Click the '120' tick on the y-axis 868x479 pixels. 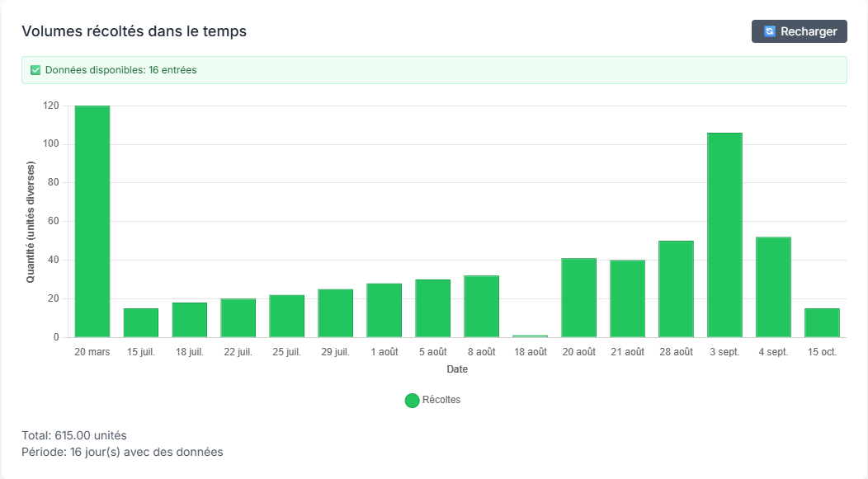pos(51,105)
